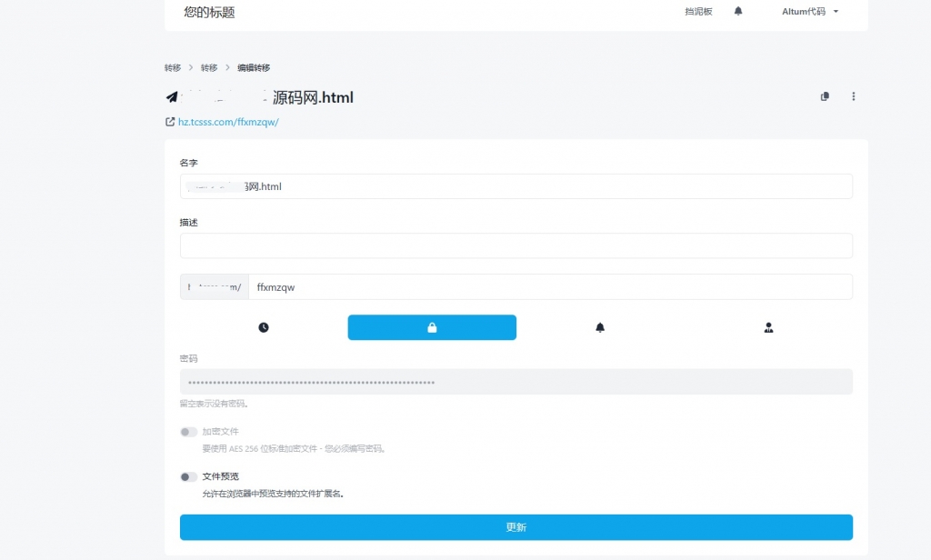This screenshot has width=931, height=560.
Task: Click the URL slug field containing ffxmzqw
Action: coord(549,286)
